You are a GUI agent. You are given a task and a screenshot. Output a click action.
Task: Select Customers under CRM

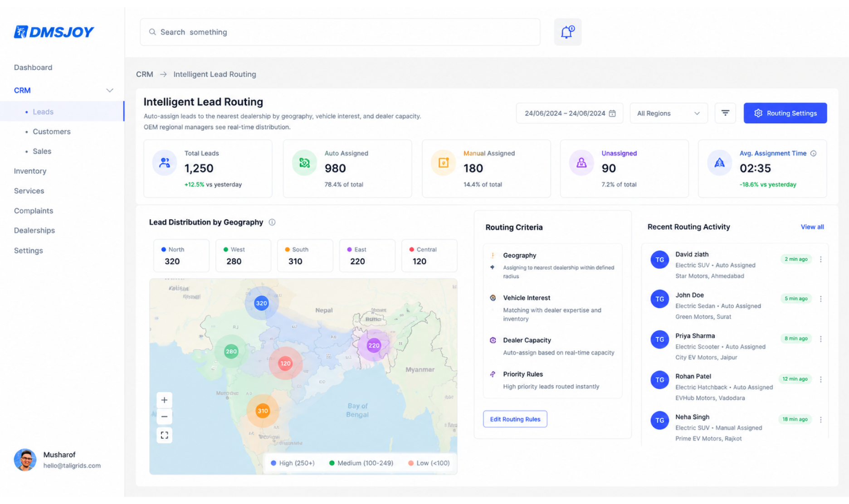coord(52,131)
